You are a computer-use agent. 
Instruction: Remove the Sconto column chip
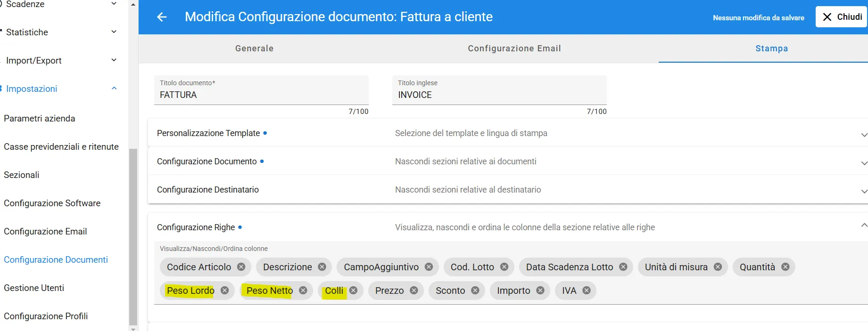475,291
